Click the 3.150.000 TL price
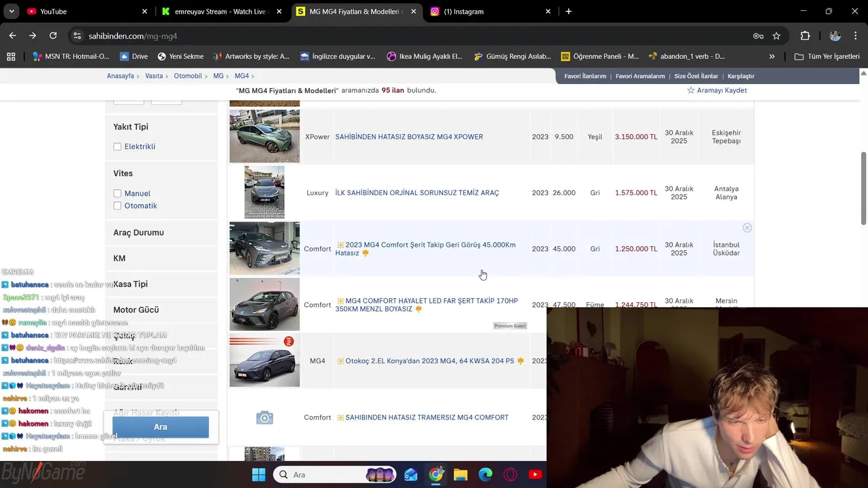Screen dimensions: 868x488 tap(636, 137)
